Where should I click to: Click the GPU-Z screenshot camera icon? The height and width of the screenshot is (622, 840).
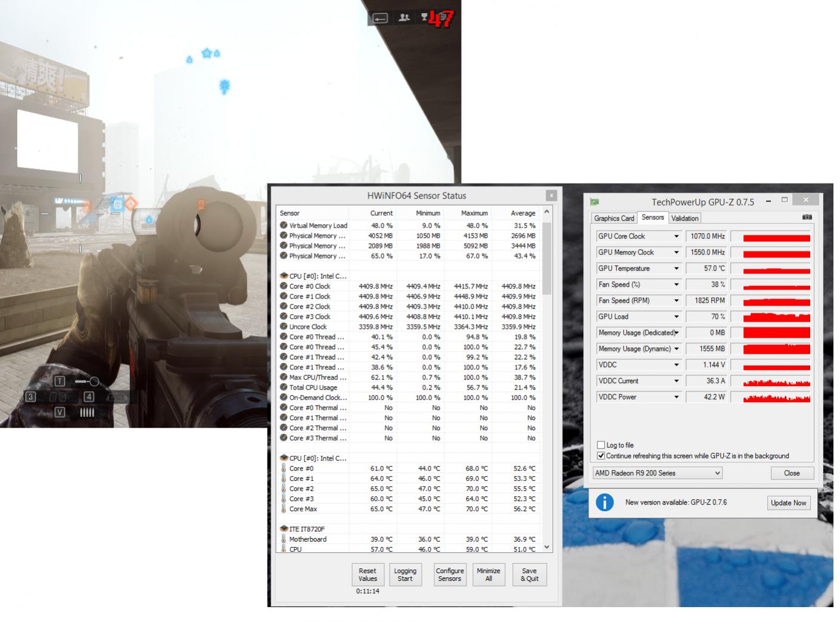[807, 217]
